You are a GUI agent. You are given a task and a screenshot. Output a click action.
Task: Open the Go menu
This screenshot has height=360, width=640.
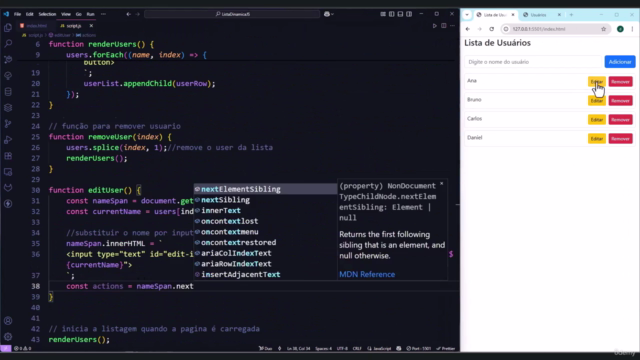pos(78,14)
